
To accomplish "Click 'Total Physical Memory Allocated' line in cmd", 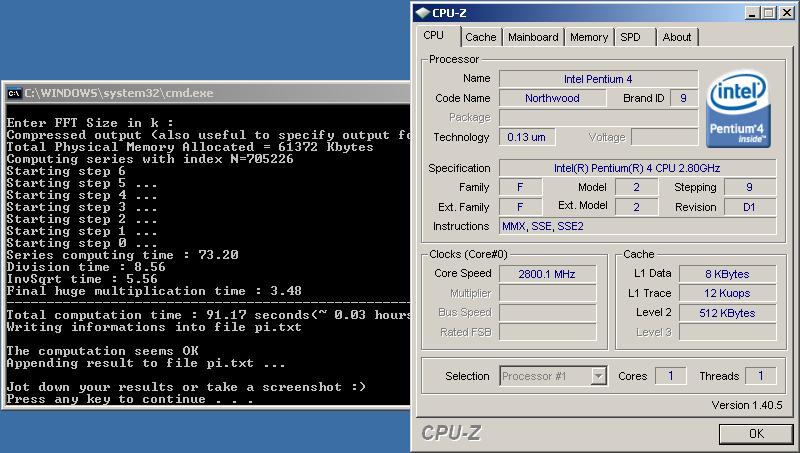I will click(190, 147).
